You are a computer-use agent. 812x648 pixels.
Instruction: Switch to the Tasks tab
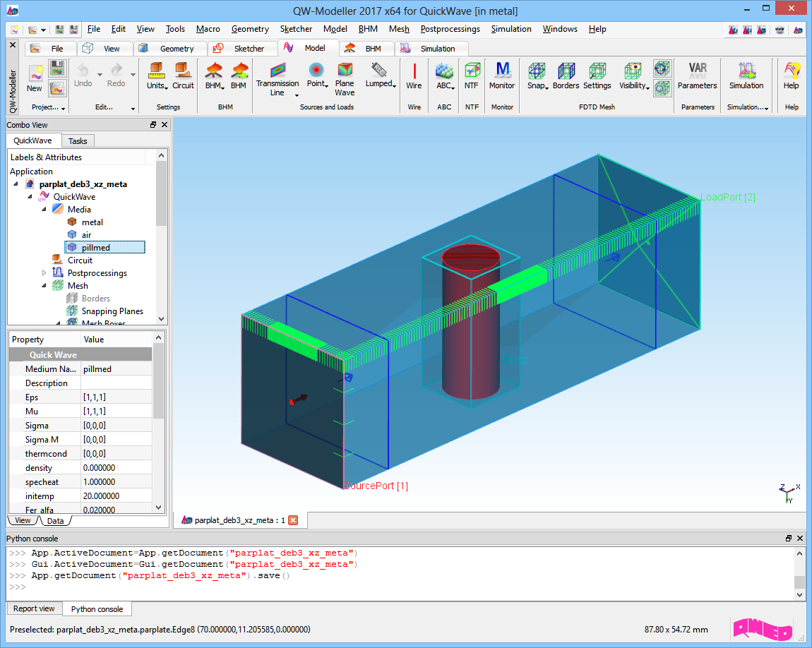coord(78,140)
